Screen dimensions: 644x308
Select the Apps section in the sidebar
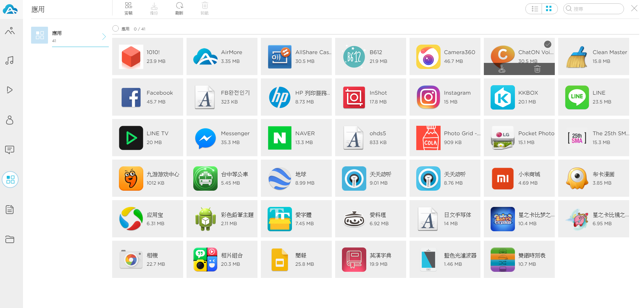tap(10, 180)
